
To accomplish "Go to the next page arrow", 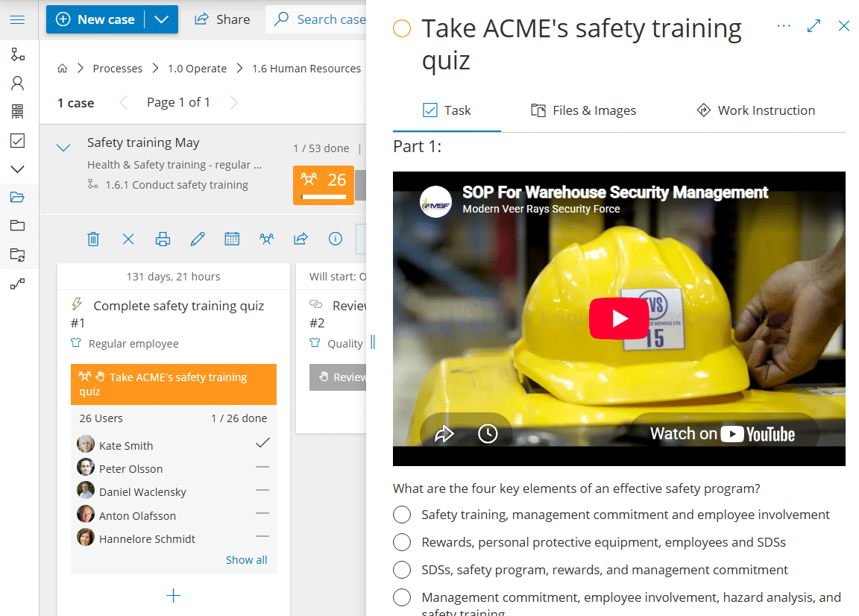I will [x=234, y=102].
